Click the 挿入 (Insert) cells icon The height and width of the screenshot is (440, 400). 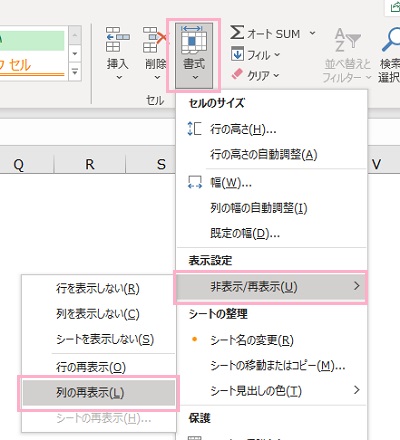coord(117,40)
